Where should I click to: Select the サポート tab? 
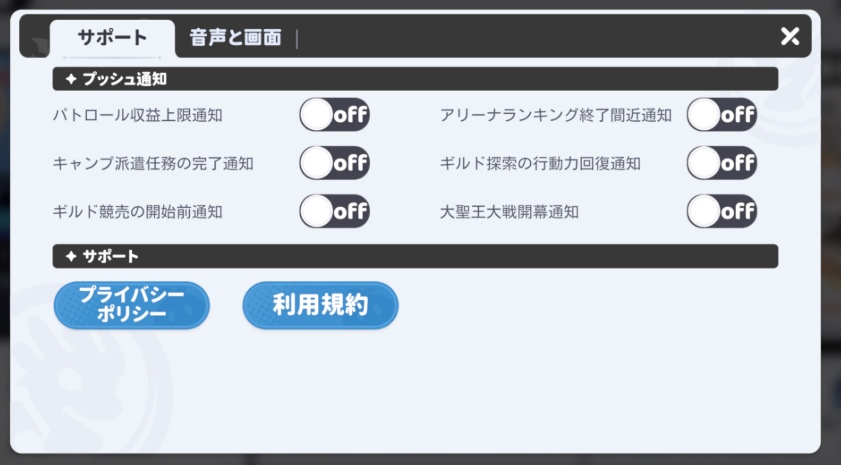coord(112,38)
